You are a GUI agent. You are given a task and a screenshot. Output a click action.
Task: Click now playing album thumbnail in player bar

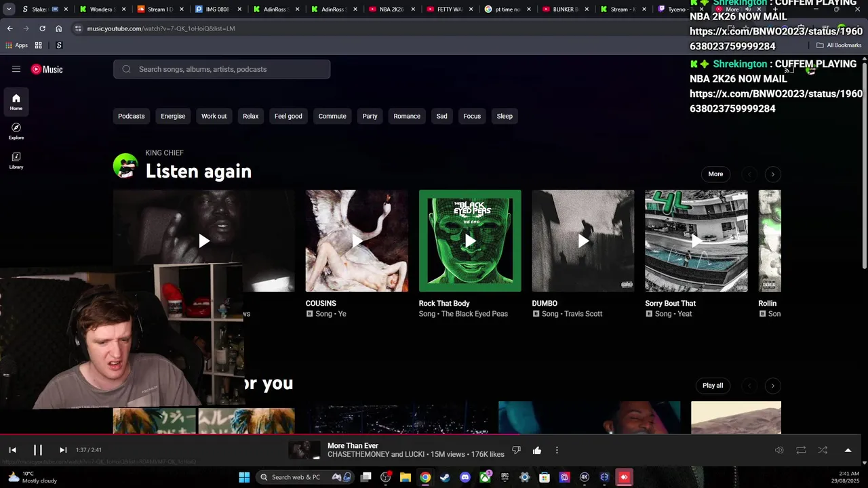304,450
